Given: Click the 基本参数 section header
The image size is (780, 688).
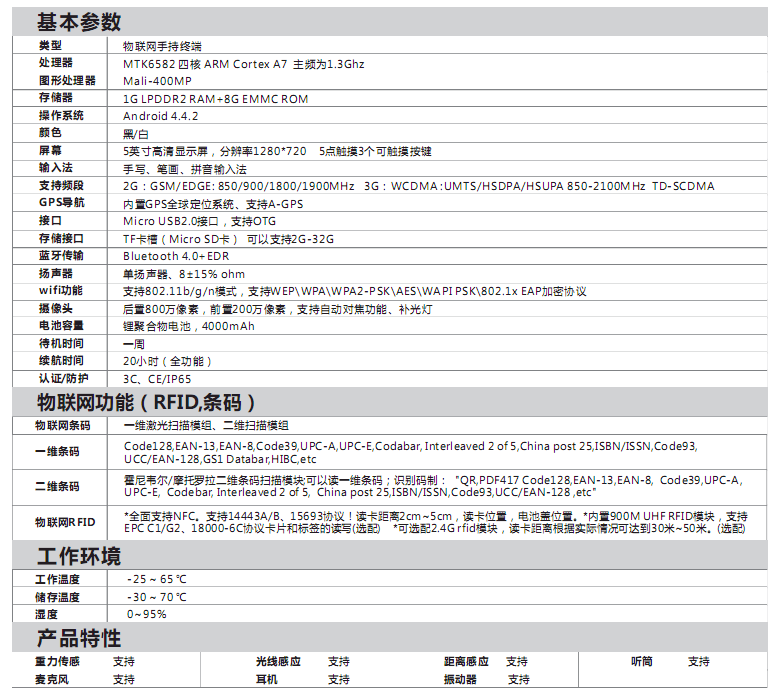Looking at the screenshot, I should tap(79, 22).
